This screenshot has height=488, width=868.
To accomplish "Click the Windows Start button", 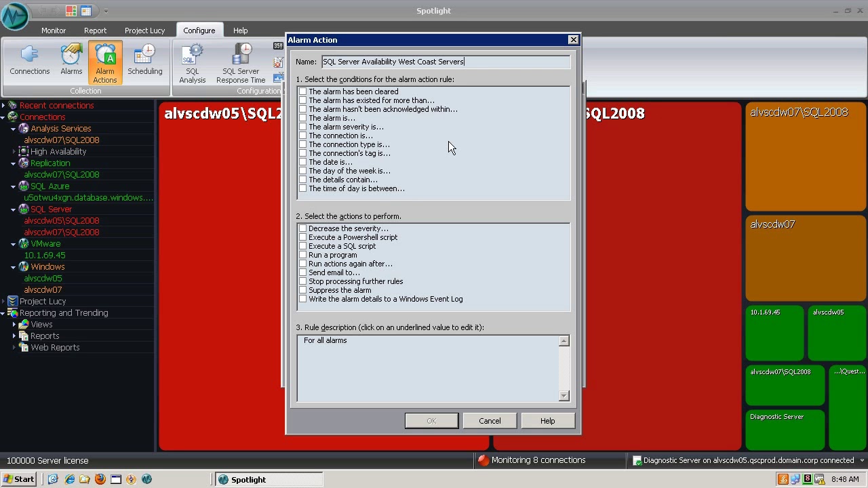I will [19, 479].
